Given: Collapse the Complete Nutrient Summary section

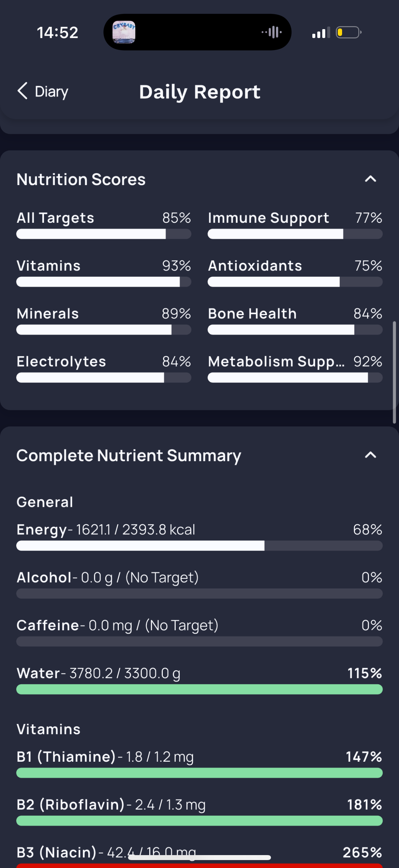Looking at the screenshot, I should 370,455.
